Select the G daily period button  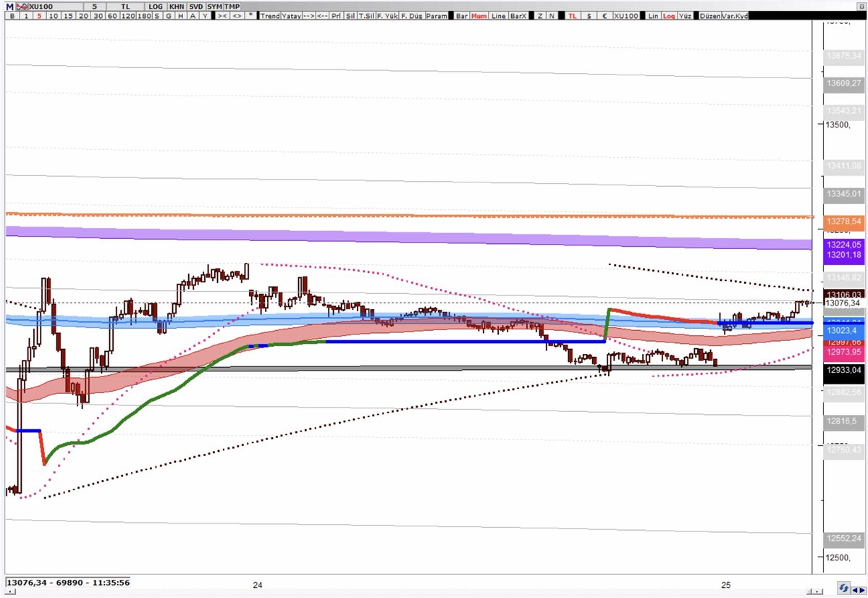tap(168, 16)
